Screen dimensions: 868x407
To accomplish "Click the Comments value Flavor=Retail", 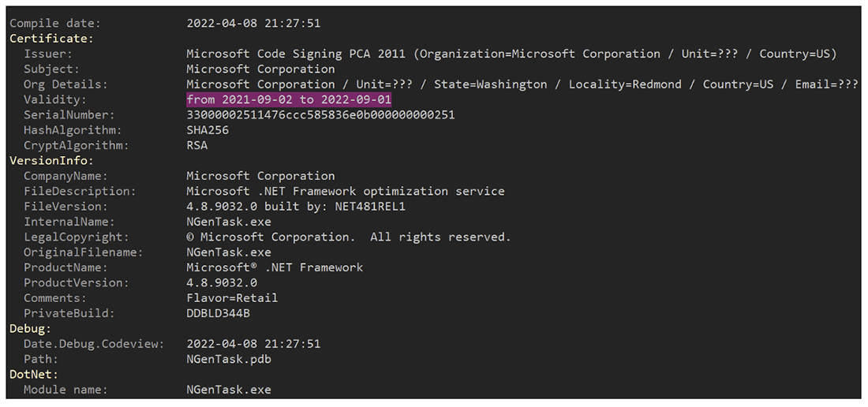I will 232,298.
